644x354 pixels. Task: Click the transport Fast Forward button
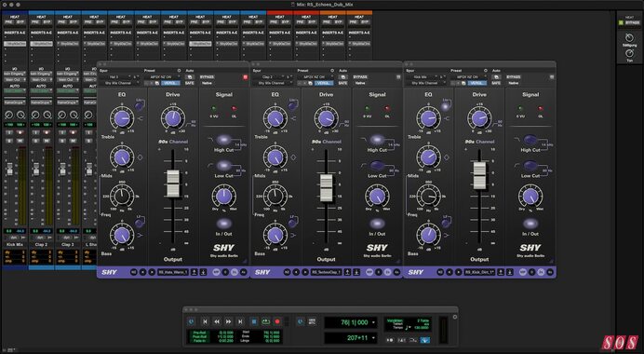coord(229,322)
